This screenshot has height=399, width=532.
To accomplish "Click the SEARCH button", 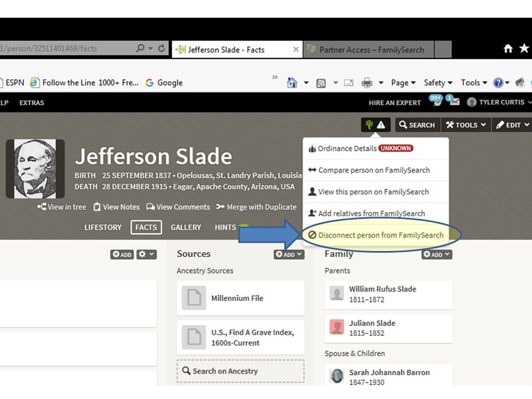I will [418, 125].
